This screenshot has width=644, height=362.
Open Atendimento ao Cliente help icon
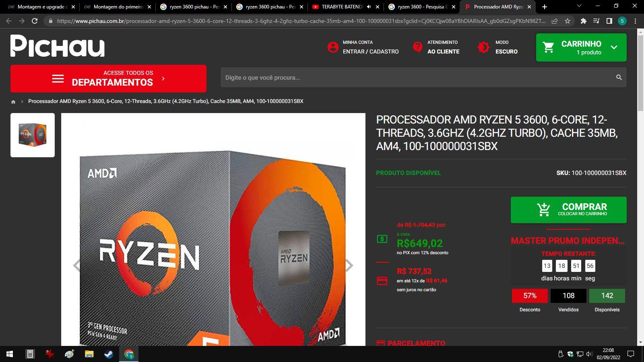[x=418, y=47]
